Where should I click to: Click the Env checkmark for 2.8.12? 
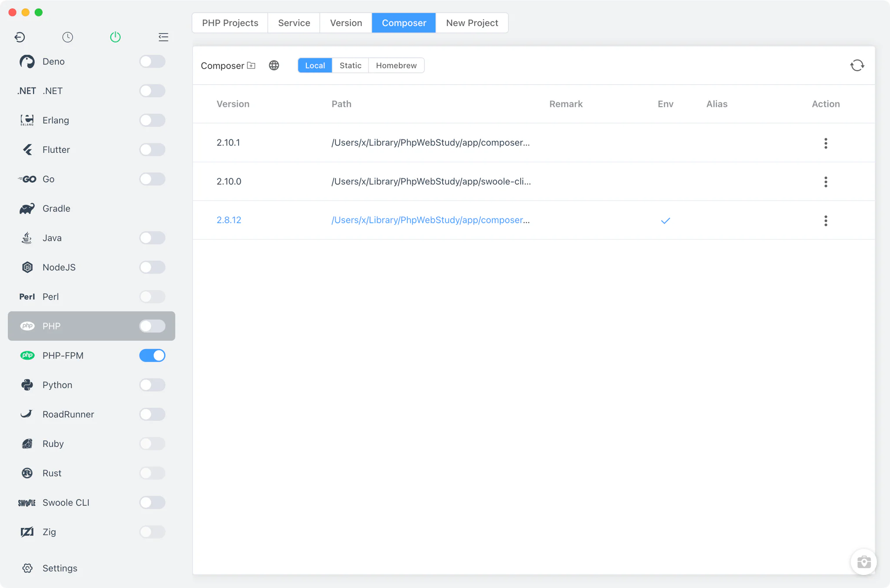click(665, 221)
